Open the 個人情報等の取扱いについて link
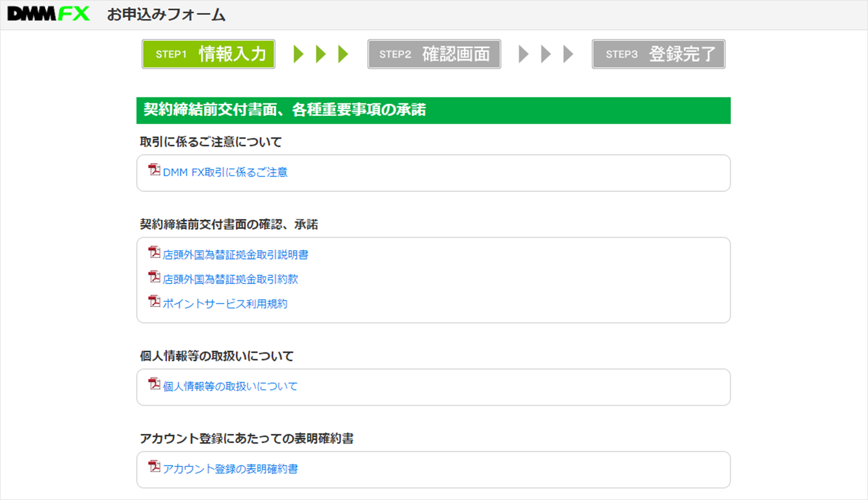Screen dimensions: 868x500 tap(230, 386)
